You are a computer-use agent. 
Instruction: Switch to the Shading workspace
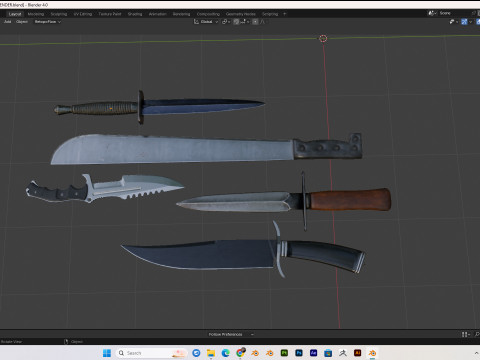[x=135, y=14]
